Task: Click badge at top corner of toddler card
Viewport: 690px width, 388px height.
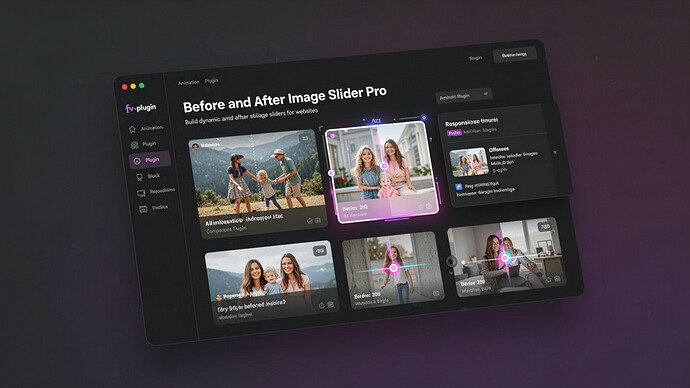Action: tap(319, 251)
